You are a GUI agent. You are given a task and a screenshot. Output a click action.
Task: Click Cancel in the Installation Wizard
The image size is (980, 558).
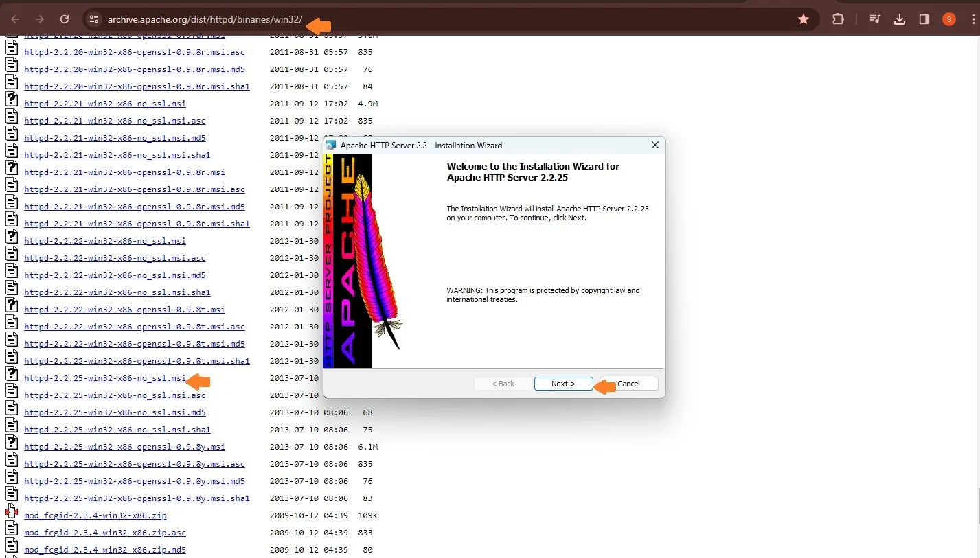pyautogui.click(x=628, y=384)
